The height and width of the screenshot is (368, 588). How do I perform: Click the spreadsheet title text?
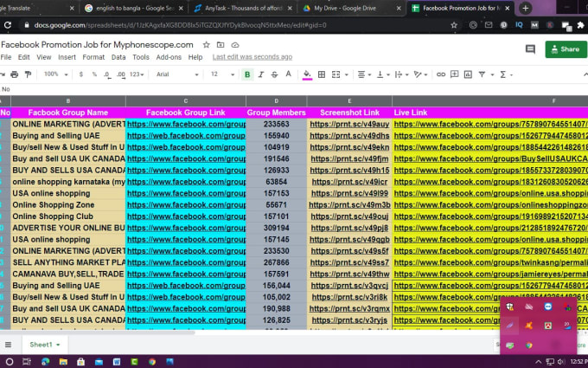(97, 45)
